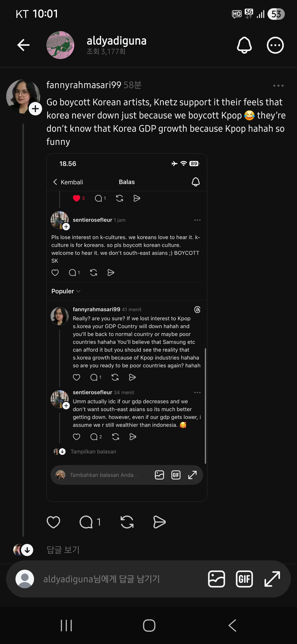Follow fannyrahmasari99 using plus badge
The width and height of the screenshot is (297, 644).
point(35,109)
